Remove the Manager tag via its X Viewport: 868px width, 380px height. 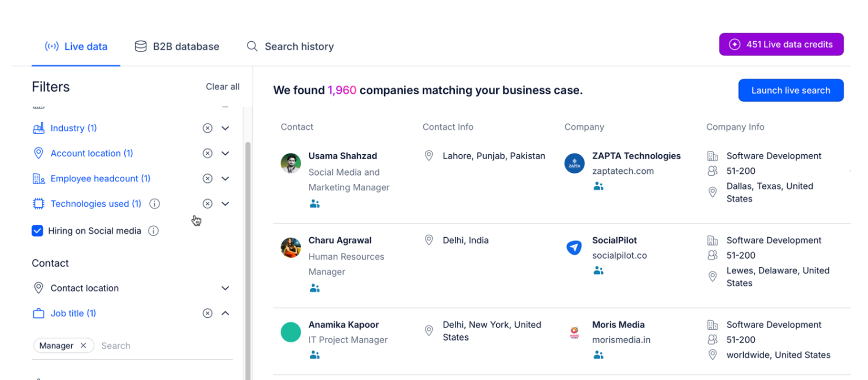click(84, 346)
